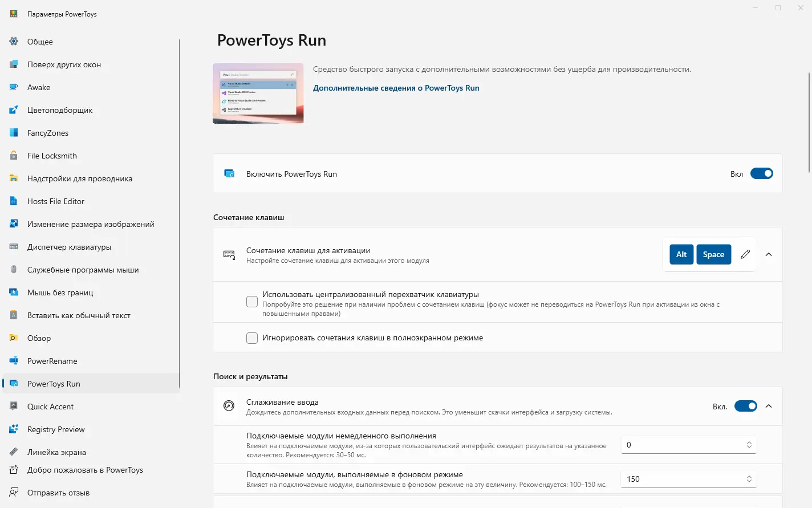Follow Дополнительные сведения о PowerToys Run link
Viewport: 812px width, 508px height.
(x=396, y=88)
